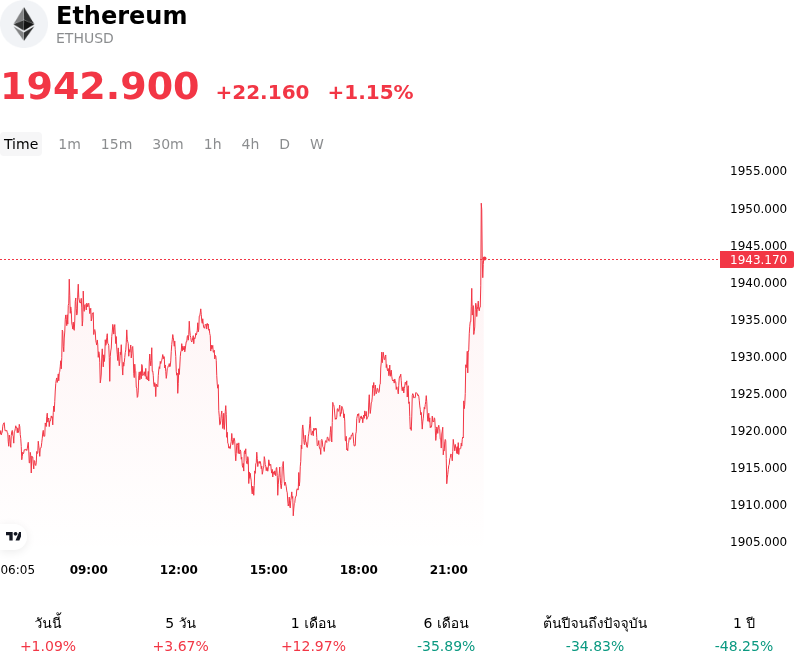Image resolution: width=800 pixels, height=666 pixels.
Task: Click the 15:00 time axis marker
Action: (x=268, y=570)
